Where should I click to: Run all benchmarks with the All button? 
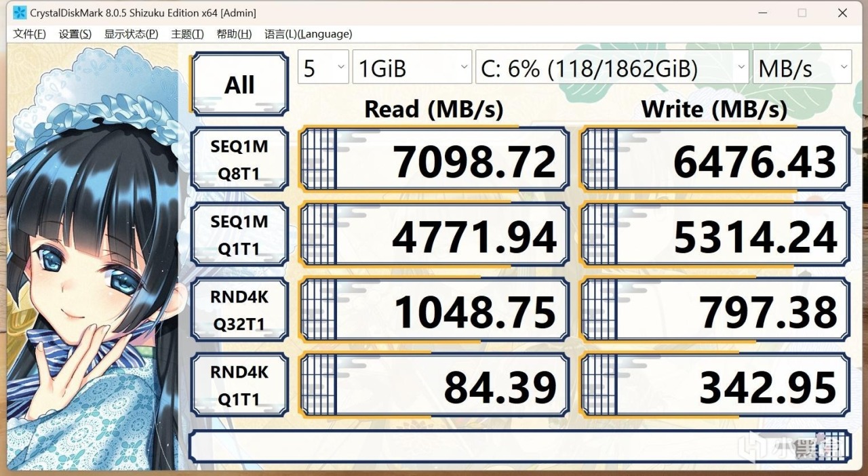point(240,85)
